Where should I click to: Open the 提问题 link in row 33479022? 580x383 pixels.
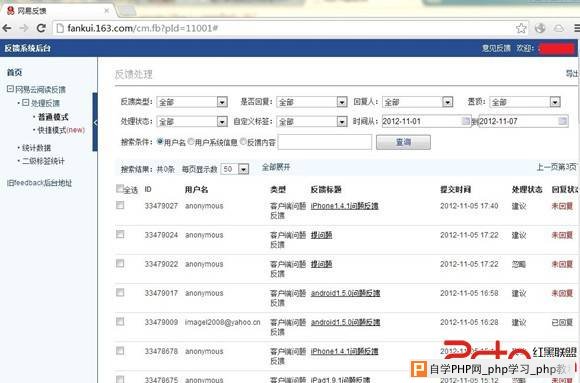point(321,264)
